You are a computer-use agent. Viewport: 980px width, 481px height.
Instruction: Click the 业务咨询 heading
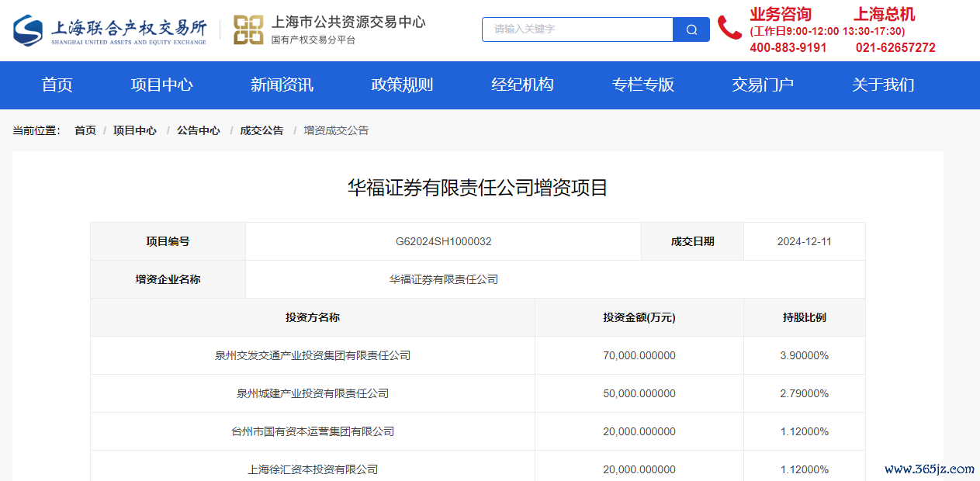[x=781, y=14]
